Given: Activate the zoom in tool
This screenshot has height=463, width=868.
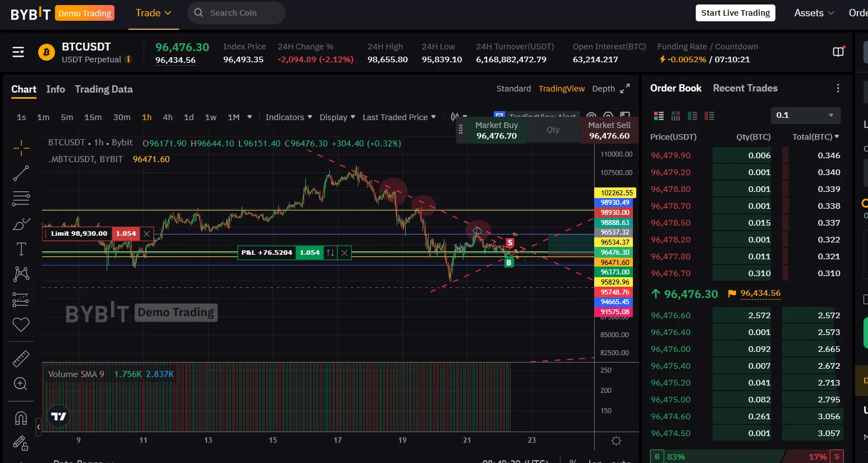Looking at the screenshot, I should pyautogui.click(x=21, y=384).
